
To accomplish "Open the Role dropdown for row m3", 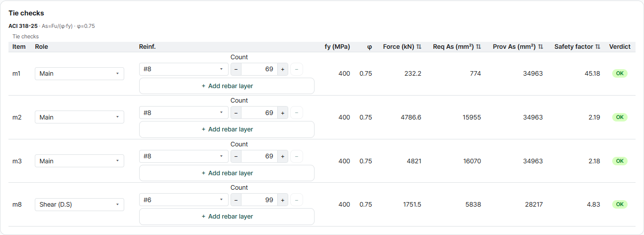I will (x=80, y=161).
